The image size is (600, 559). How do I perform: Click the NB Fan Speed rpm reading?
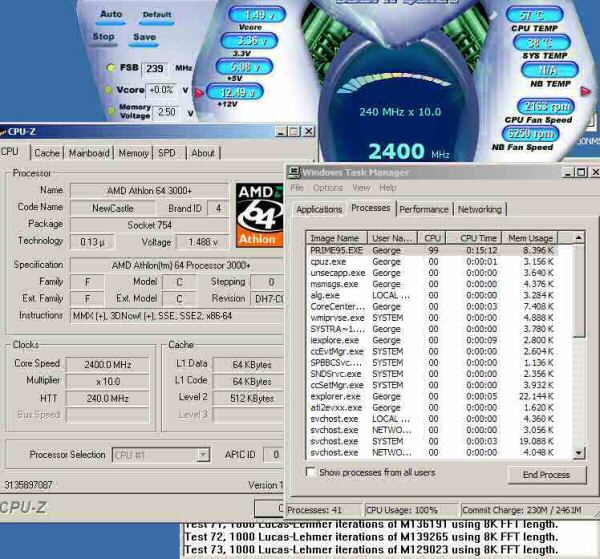531,134
